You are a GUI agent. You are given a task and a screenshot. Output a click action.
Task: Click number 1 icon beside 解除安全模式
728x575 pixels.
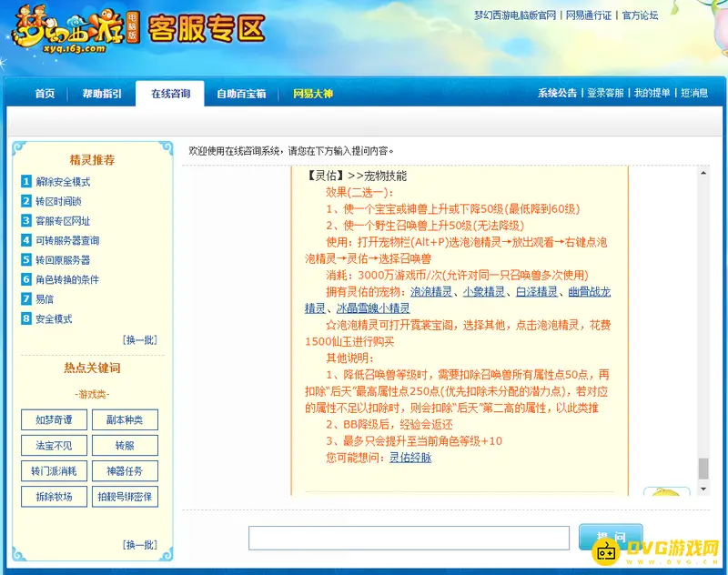coord(26,181)
